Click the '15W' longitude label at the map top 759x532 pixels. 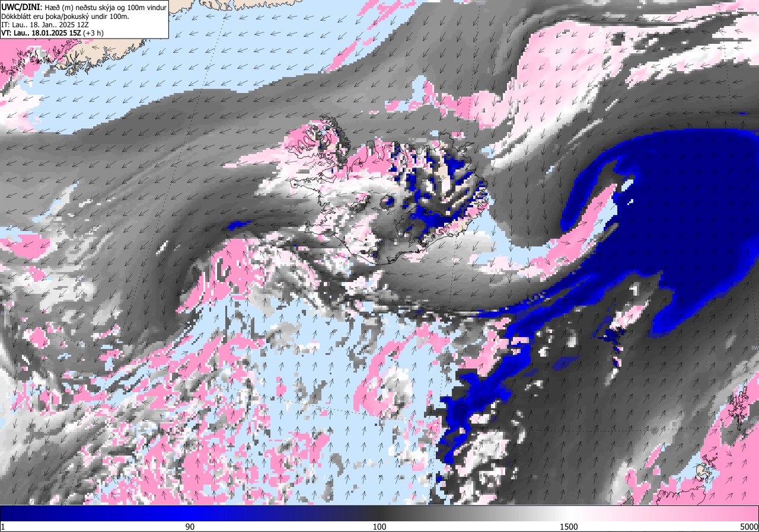click(480, 3)
